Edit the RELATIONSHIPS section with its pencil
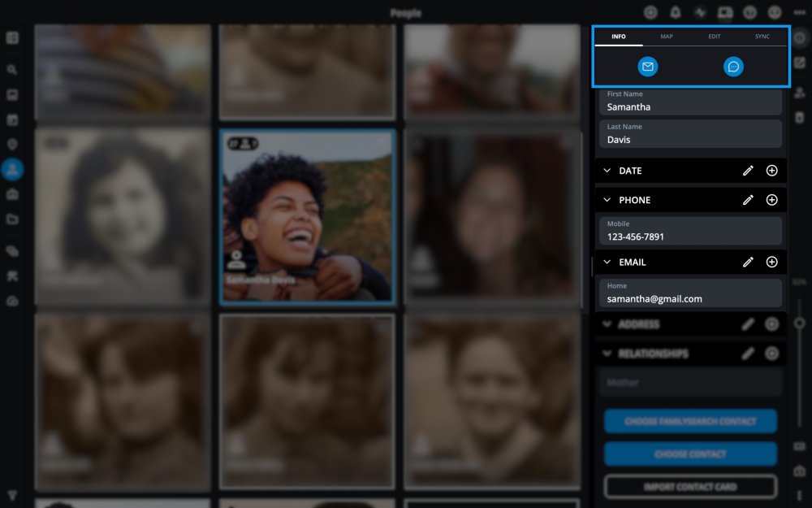The image size is (812, 508). click(748, 354)
